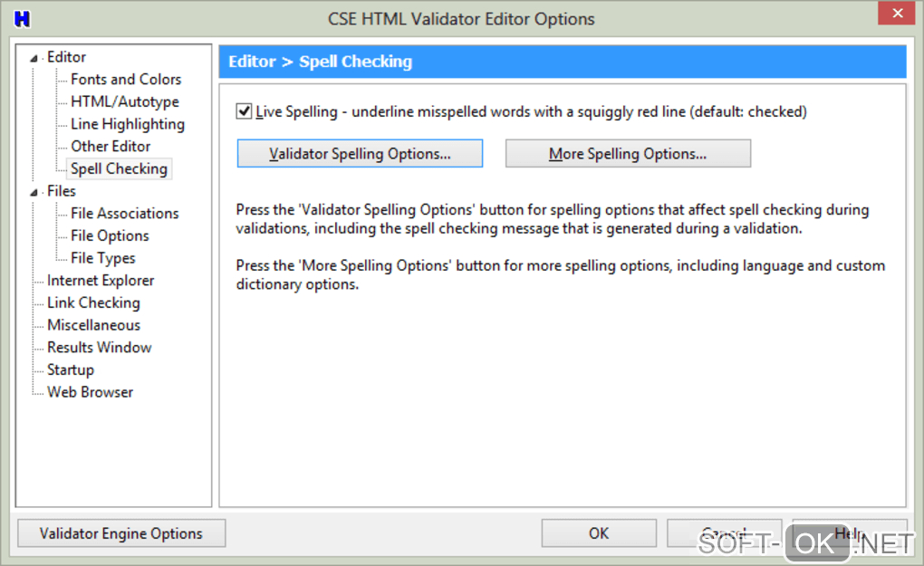Toggle the Live Spelling checkbox
Image resolution: width=924 pixels, height=566 pixels.
point(244,111)
